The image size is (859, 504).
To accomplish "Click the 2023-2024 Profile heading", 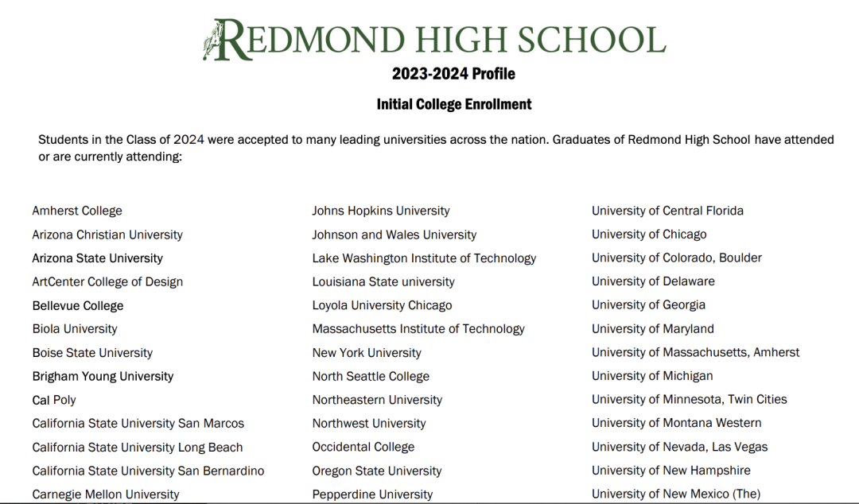I will coord(453,73).
